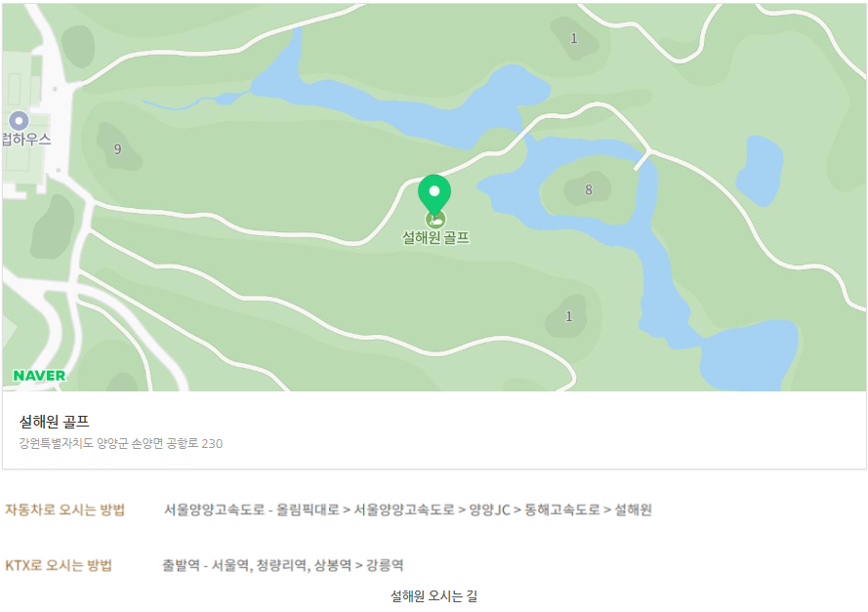
Task: Click the large lake at bottom right
Action: 747,357
